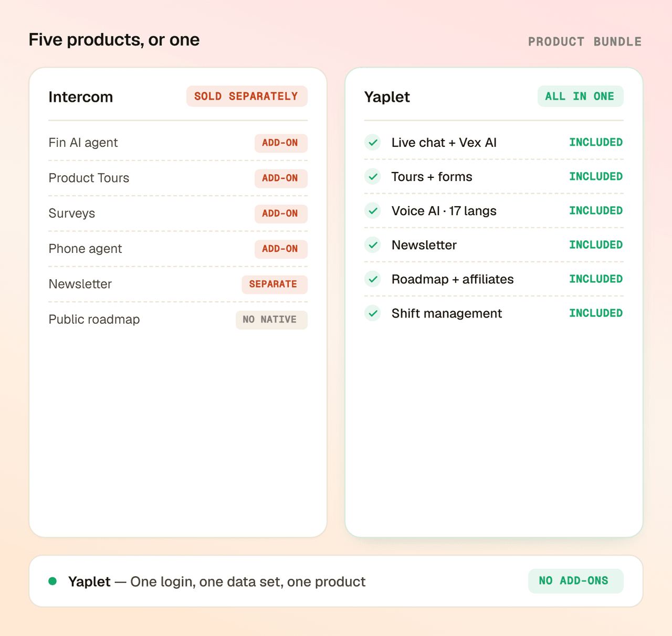Click the INCLUDED label for Shift management
672x636 pixels.
596,313
